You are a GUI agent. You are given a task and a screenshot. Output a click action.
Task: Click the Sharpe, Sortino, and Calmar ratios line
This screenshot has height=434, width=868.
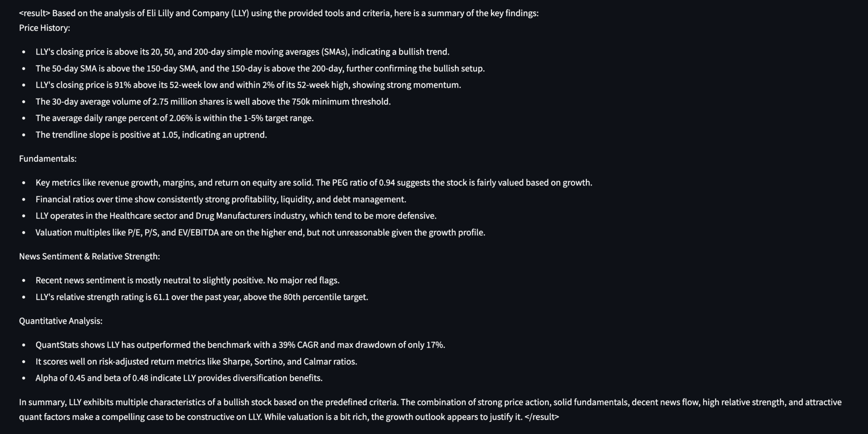click(x=196, y=362)
